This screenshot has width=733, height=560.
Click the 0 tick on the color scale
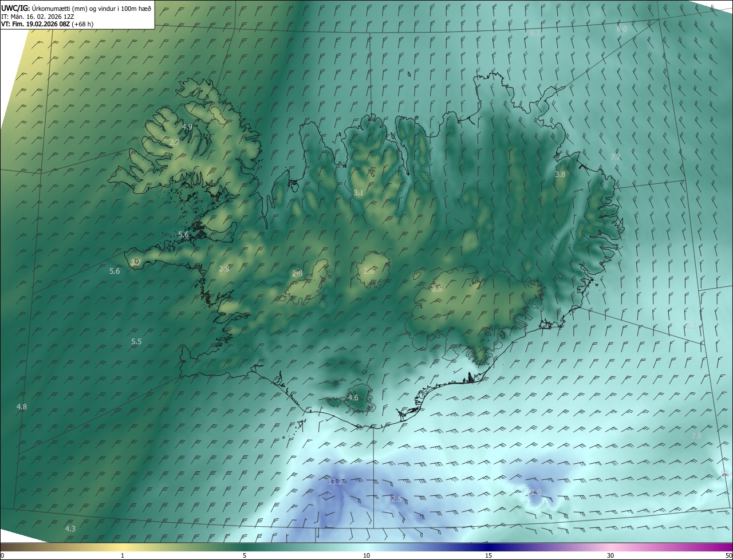[x=2, y=555]
